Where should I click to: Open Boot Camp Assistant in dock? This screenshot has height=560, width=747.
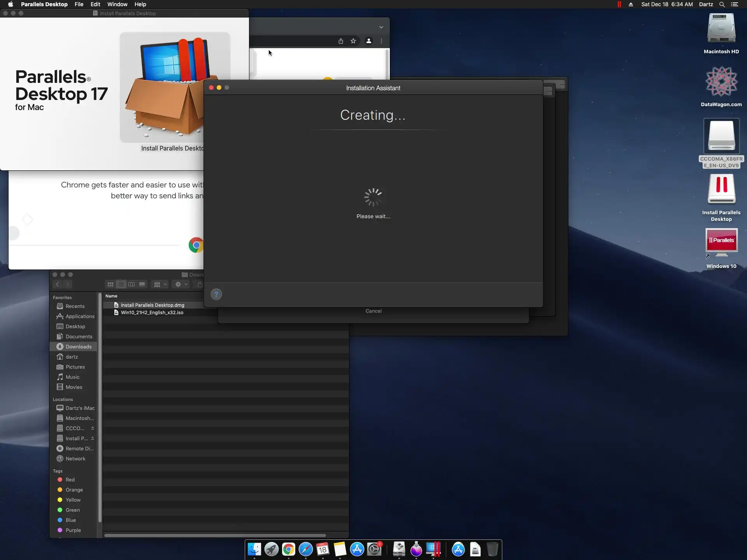(399, 549)
